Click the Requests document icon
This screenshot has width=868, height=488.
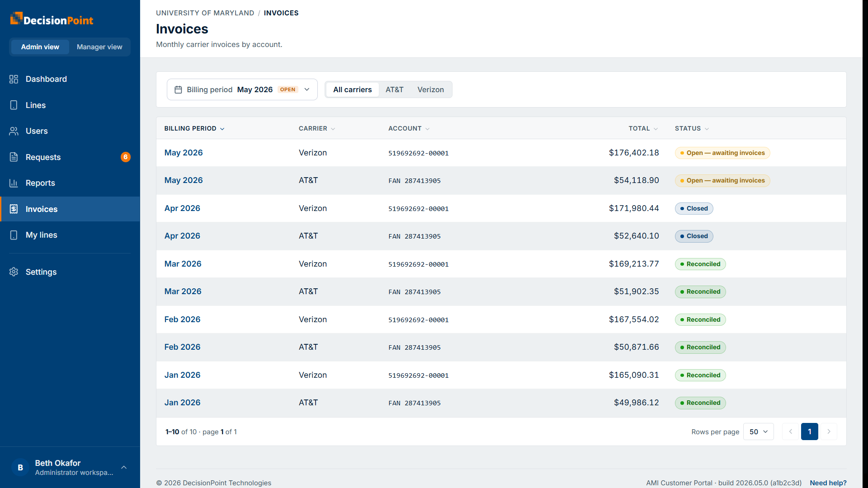click(x=14, y=157)
